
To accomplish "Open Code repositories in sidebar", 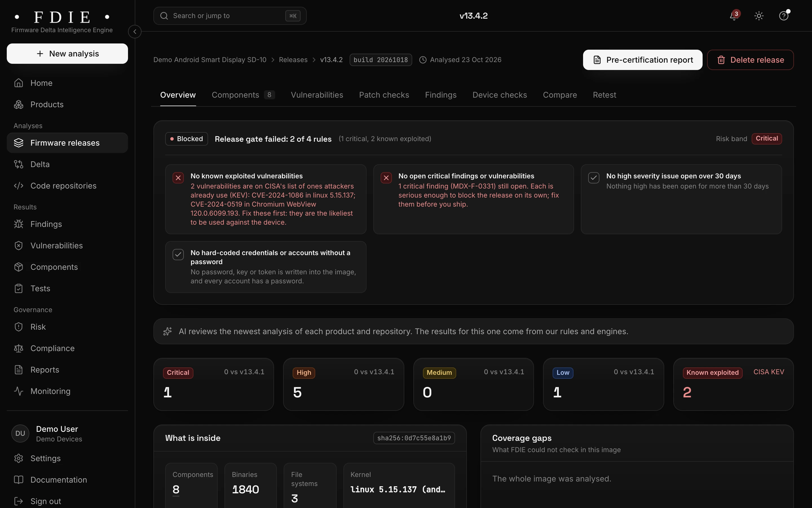I will (67, 186).
